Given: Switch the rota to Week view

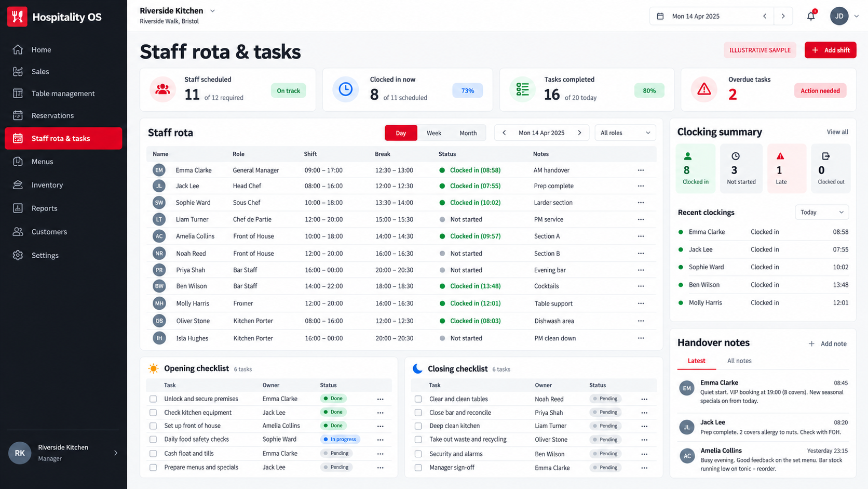Looking at the screenshot, I should [434, 133].
